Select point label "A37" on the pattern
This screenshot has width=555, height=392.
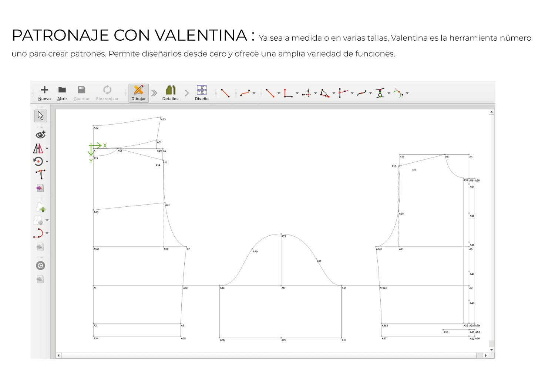pos(384,338)
